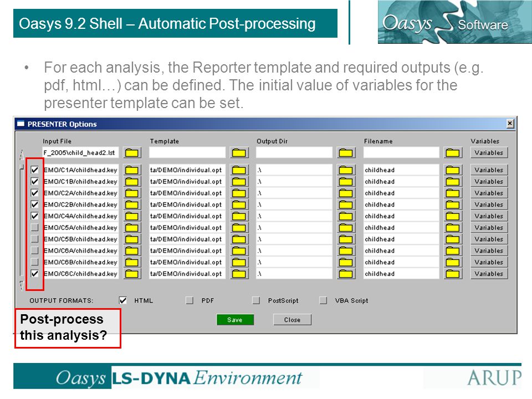This screenshot has width=532, height=399.
Task: Enable post-process for EMO/C5A/childhead.key
Action: click(34, 227)
